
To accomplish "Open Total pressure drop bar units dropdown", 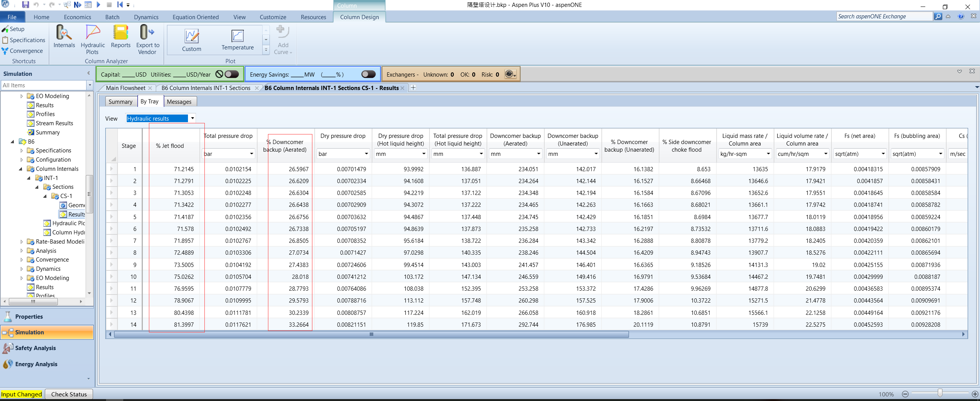I will tap(252, 154).
